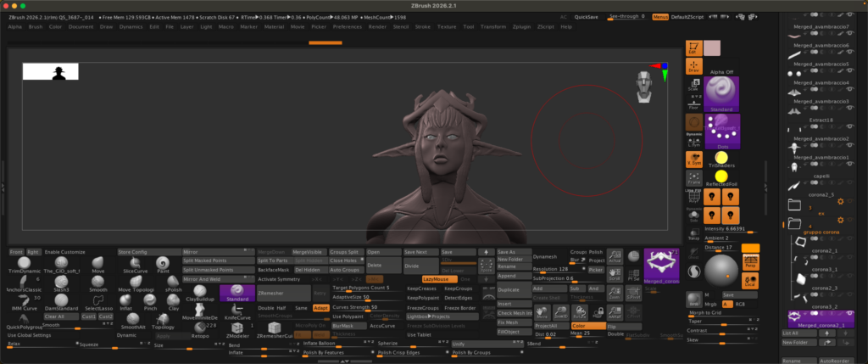
Task: Enable KeepCreases option
Action: [x=423, y=288]
